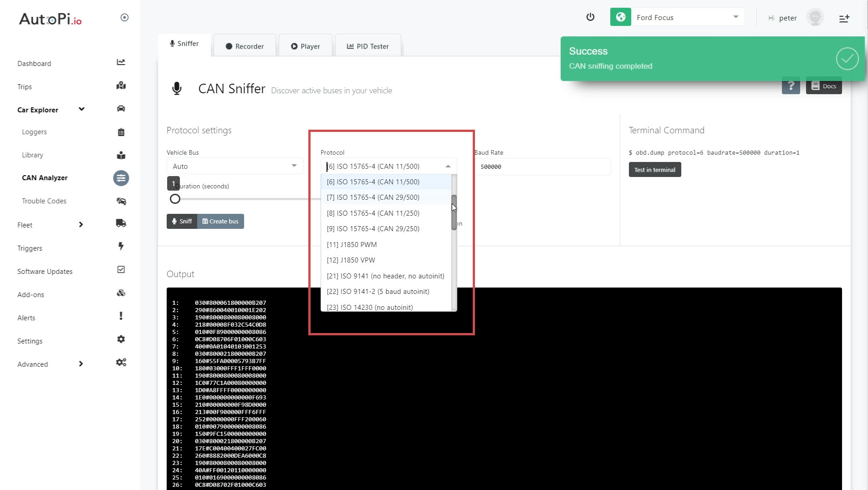Click the Test in terminal button
The image size is (868, 490).
tap(654, 170)
